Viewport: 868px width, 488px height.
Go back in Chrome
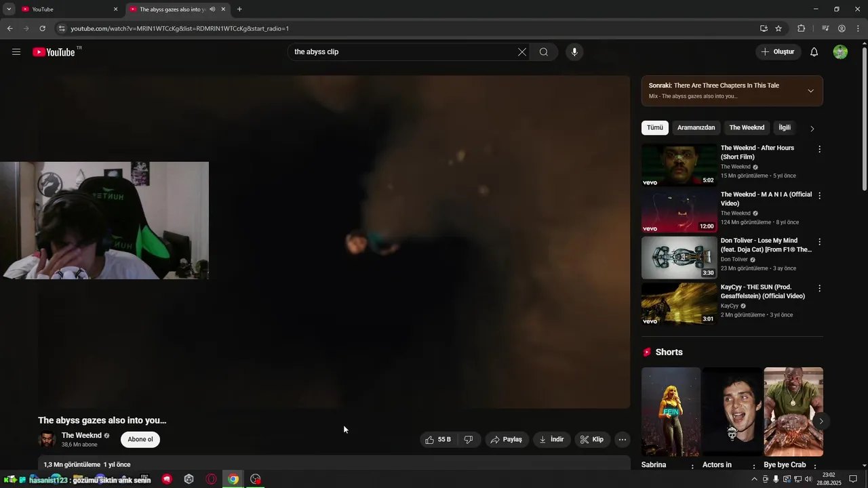[9, 28]
